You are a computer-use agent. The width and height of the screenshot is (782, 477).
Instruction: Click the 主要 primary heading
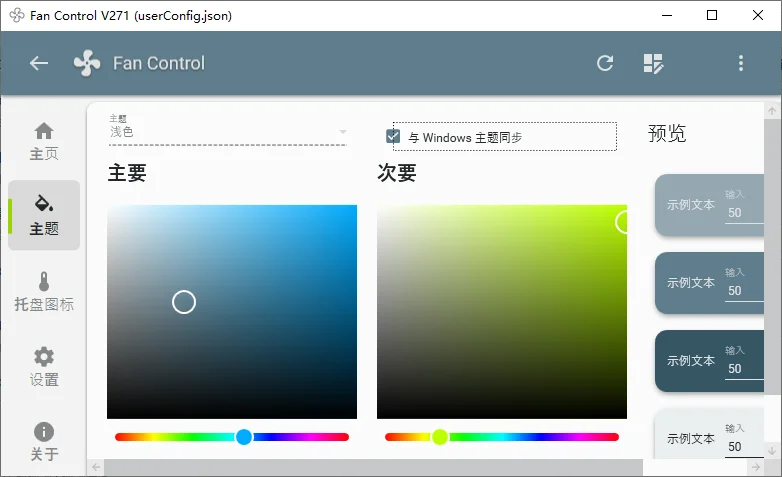127,173
